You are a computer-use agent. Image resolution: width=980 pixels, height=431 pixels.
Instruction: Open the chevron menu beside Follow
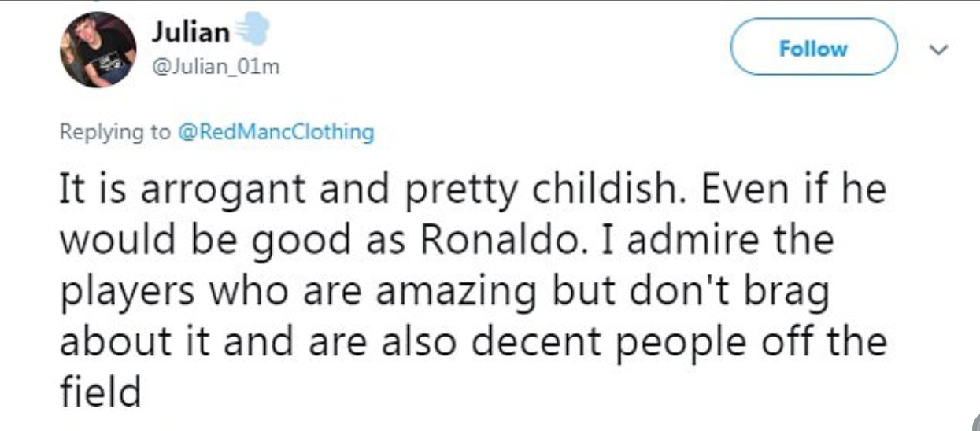(x=937, y=50)
